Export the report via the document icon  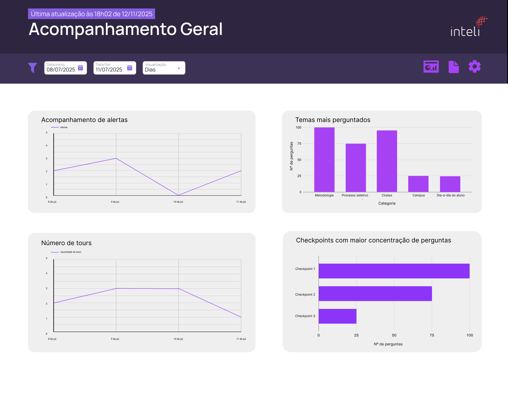point(453,66)
